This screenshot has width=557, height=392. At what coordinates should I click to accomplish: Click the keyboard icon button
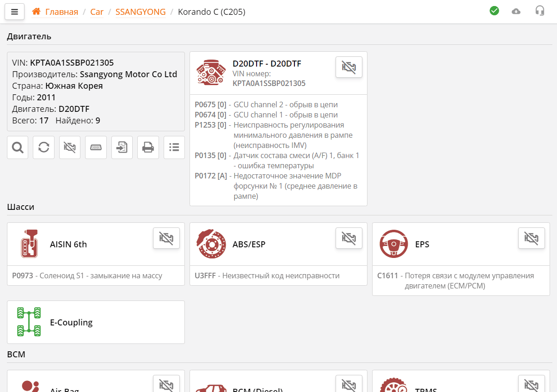(96, 147)
